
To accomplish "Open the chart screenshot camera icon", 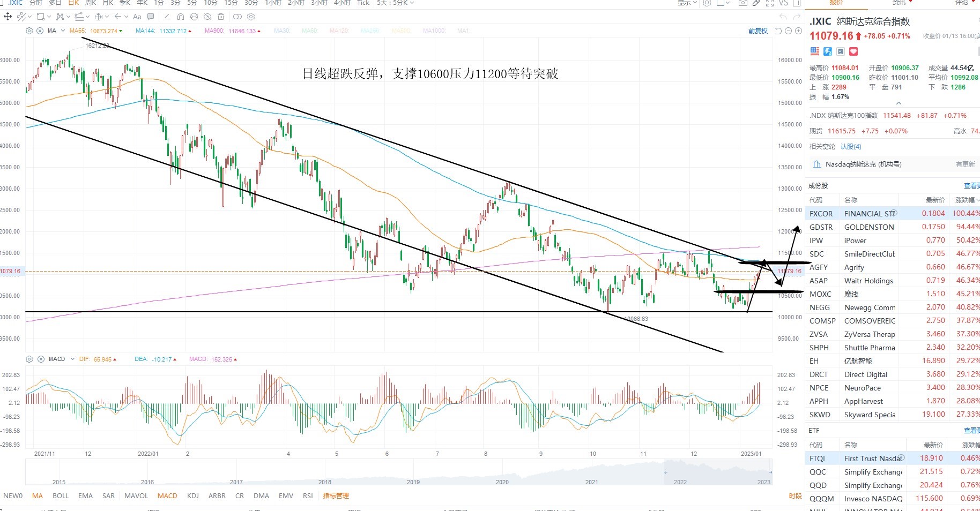I will [743, 3].
